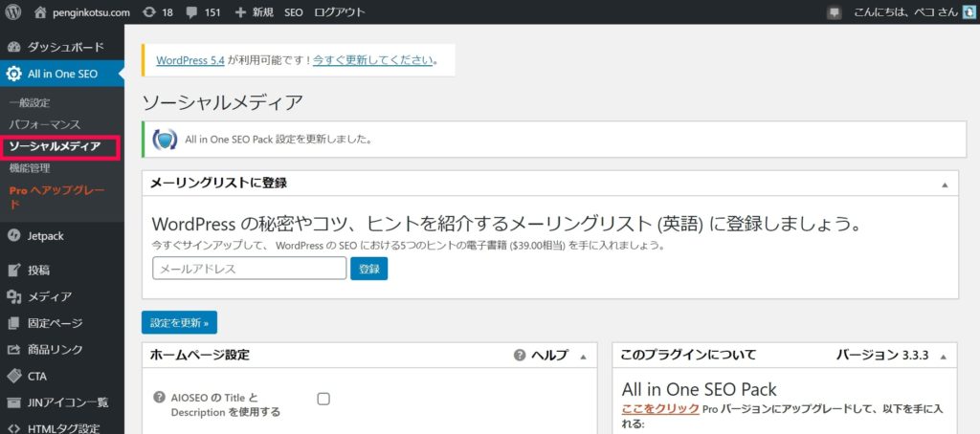The width and height of the screenshot is (980, 434).
Task: Click the All in One SEO gear icon
Action: tap(13, 74)
